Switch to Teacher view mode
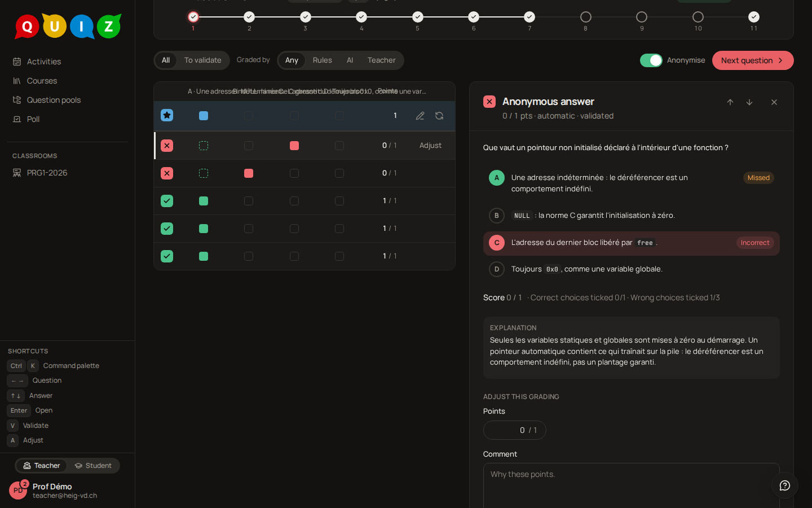This screenshot has height=508, width=812. [x=42, y=466]
